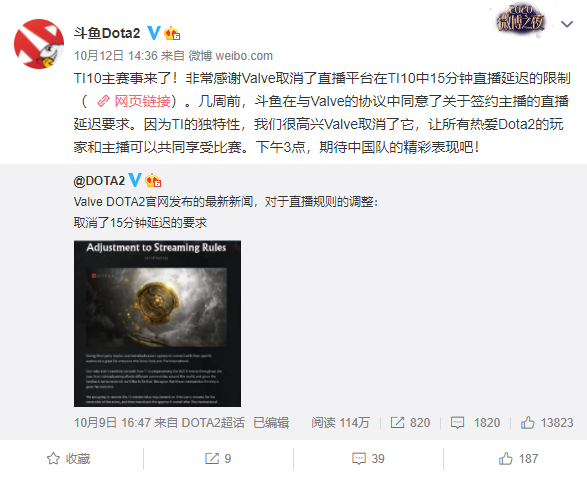This screenshot has height=477, width=587.
Task: Open the 10月12日 14:36 post timestamp
Action: (116, 56)
